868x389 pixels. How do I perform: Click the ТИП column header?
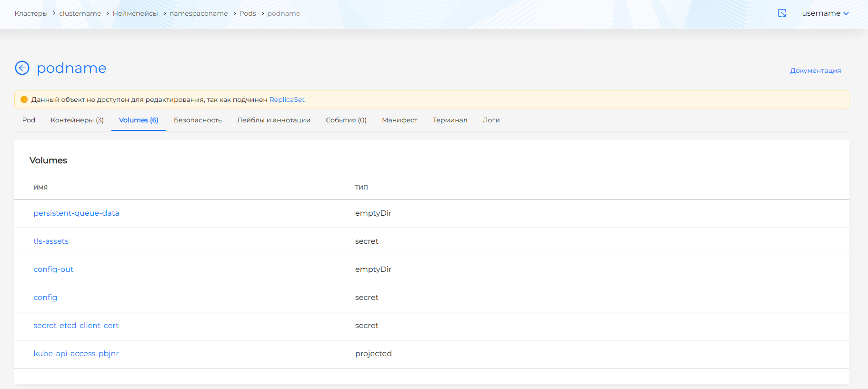coord(361,188)
